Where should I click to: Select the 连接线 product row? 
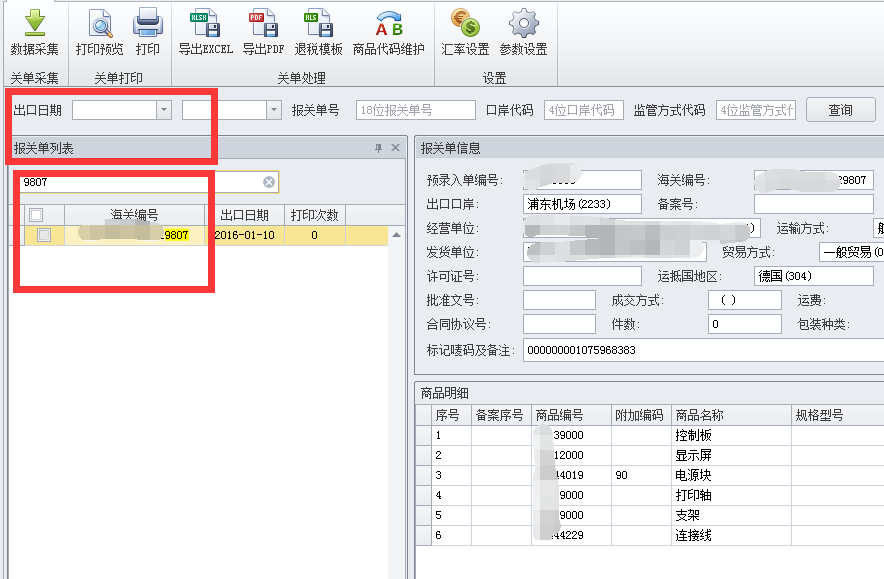[x=650, y=535]
